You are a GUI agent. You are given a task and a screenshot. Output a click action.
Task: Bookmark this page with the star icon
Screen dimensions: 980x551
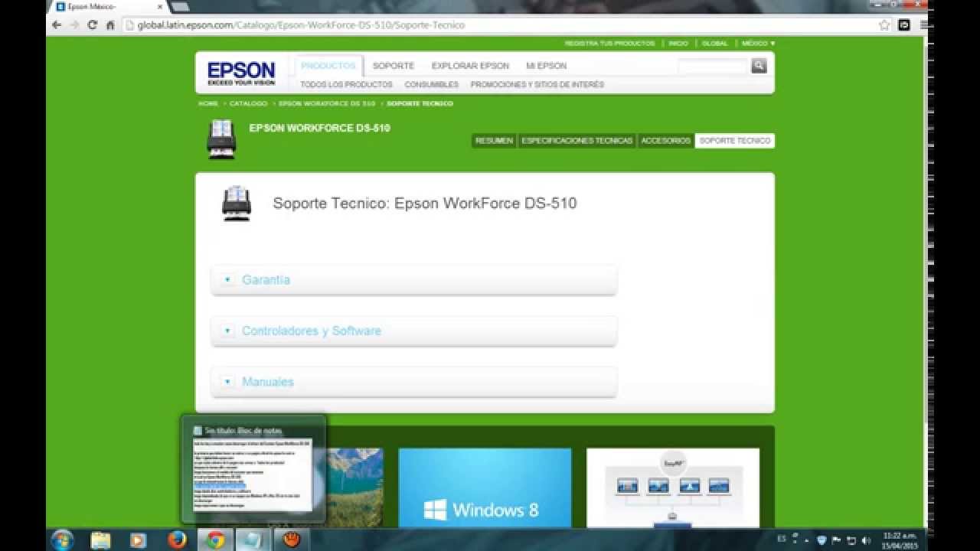[884, 24]
